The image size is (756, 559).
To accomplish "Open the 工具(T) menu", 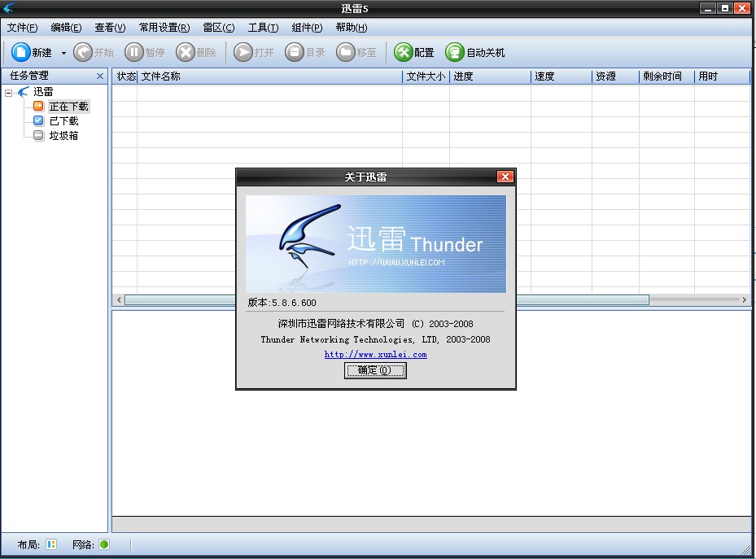I will coord(263,28).
